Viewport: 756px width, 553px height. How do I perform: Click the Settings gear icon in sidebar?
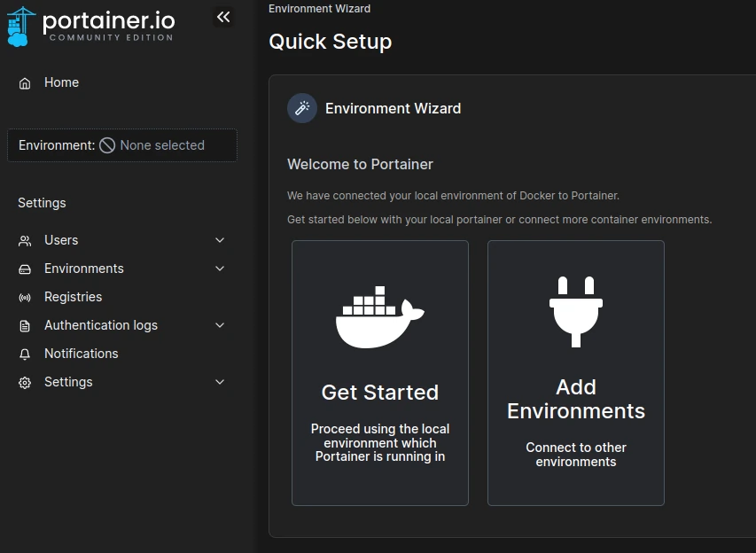point(25,383)
